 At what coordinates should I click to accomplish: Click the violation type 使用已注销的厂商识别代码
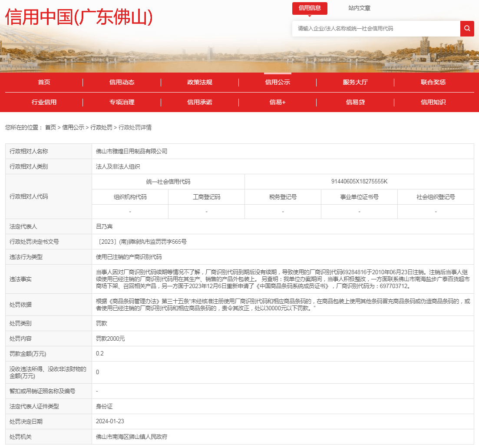tap(129, 257)
